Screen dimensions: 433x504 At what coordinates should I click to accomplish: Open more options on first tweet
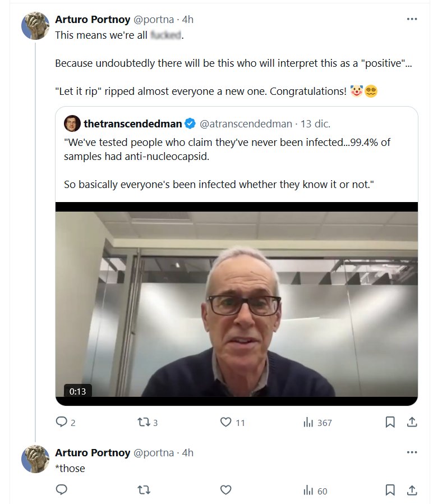[x=412, y=19]
